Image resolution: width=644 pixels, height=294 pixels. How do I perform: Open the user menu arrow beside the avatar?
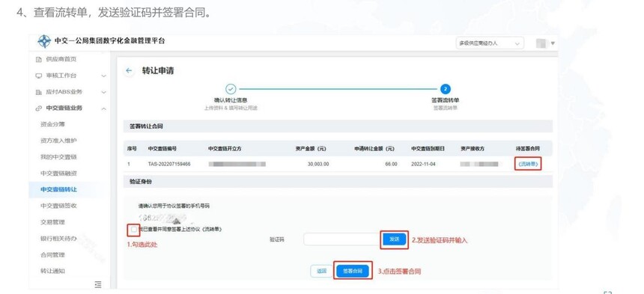click(553, 43)
